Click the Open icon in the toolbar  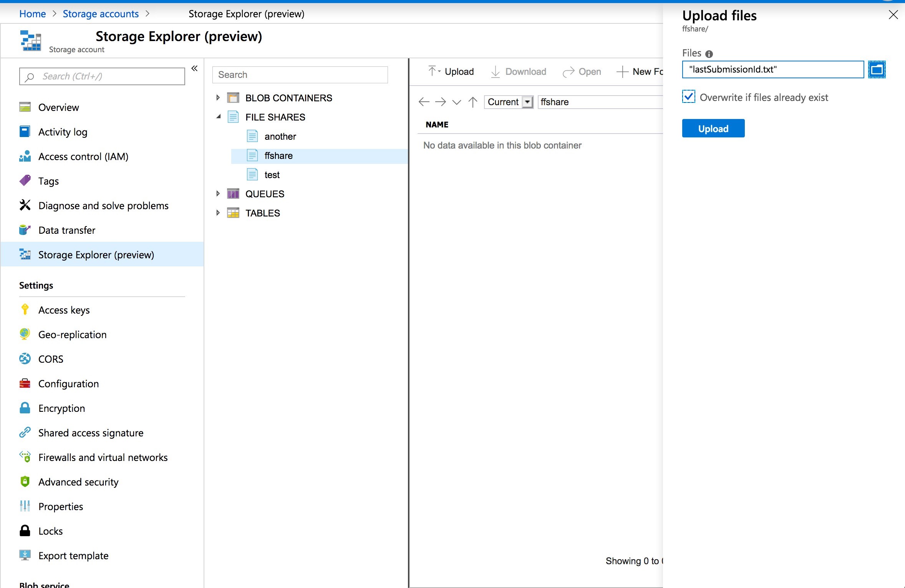[x=568, y=72]
